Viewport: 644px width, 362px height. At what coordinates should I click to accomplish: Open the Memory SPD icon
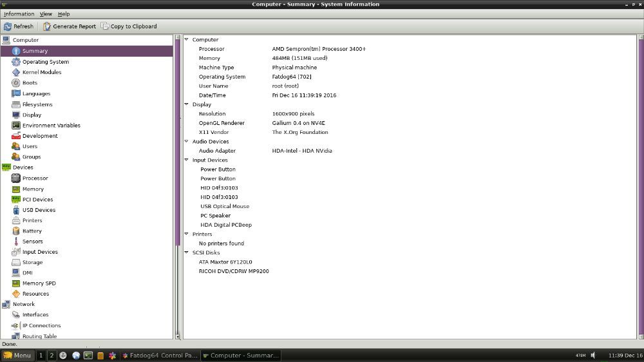click(x=16, y=283)
